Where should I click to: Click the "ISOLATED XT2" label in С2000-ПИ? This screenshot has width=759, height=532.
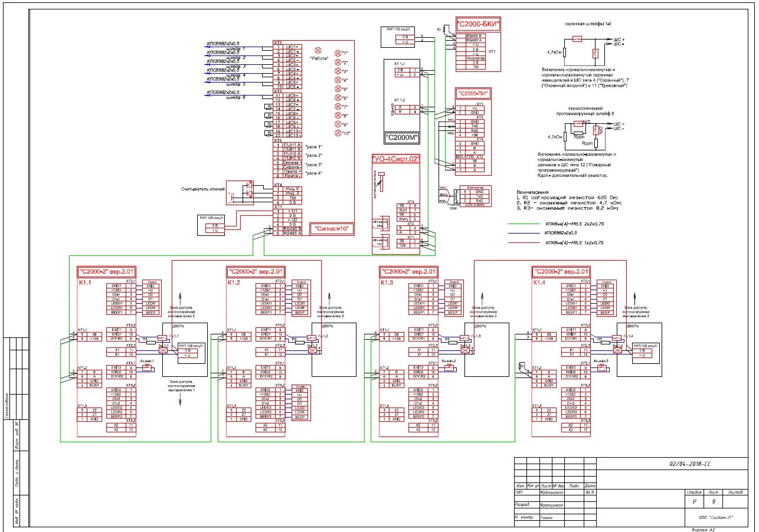[x=470, y=156]
